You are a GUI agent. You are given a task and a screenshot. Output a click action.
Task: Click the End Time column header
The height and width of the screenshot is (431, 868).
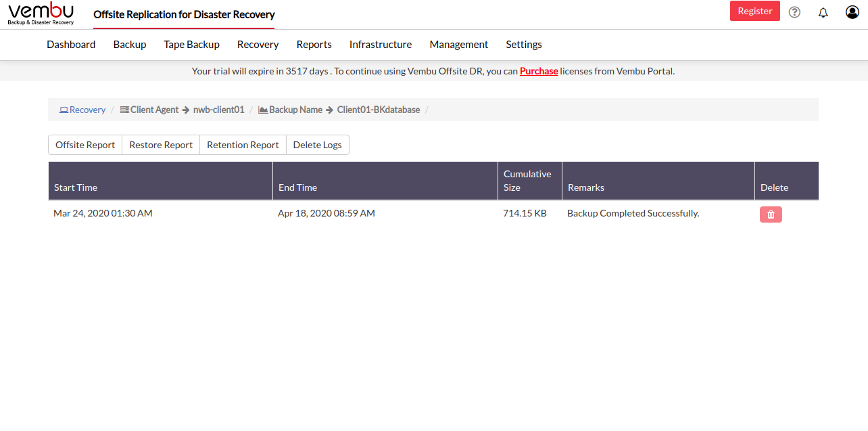(x=385, y=181)
